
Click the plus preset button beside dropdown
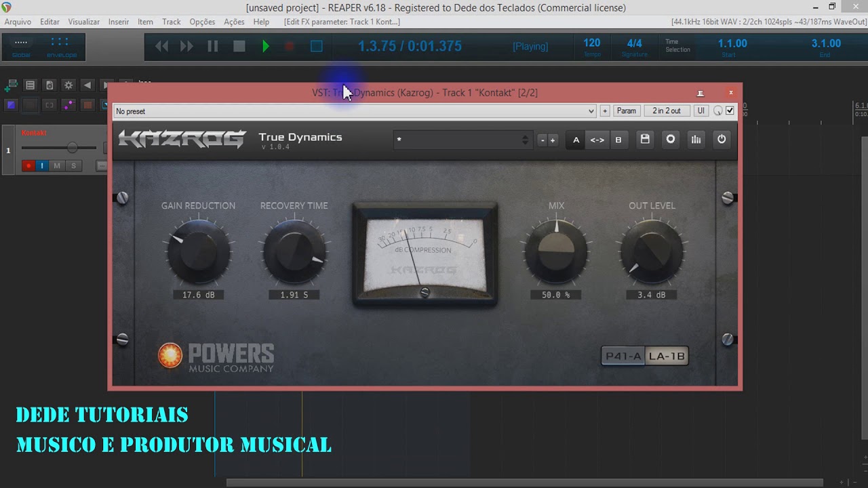point(605,111)
